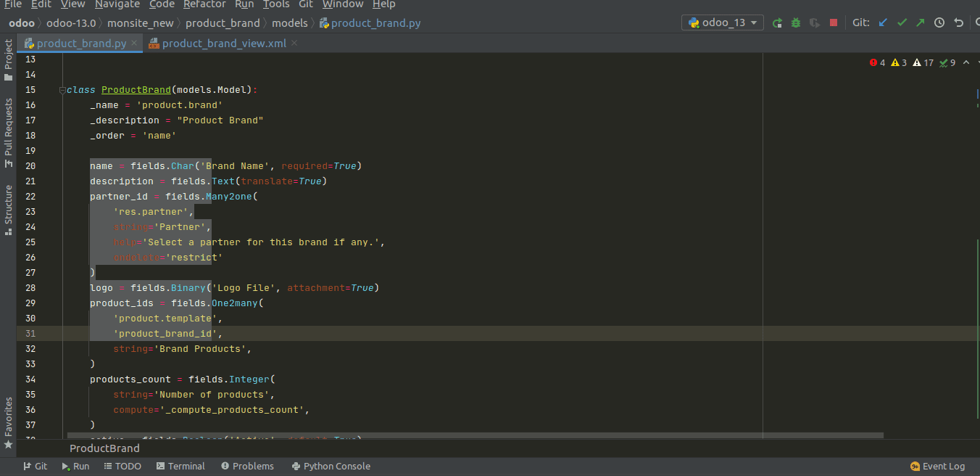Rerun the odoo_13 configuration
Image resolution: width=980 pixels, height=476 pixels.
click(777, 22)
